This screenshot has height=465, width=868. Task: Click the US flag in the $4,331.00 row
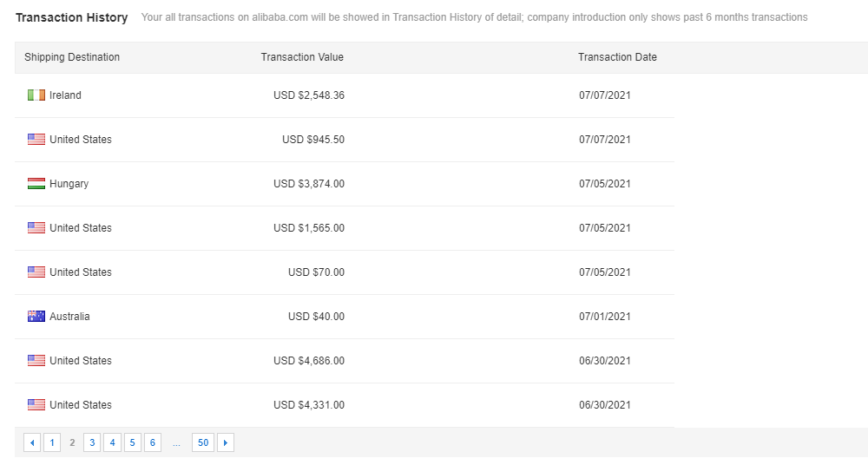coord(36,405)
